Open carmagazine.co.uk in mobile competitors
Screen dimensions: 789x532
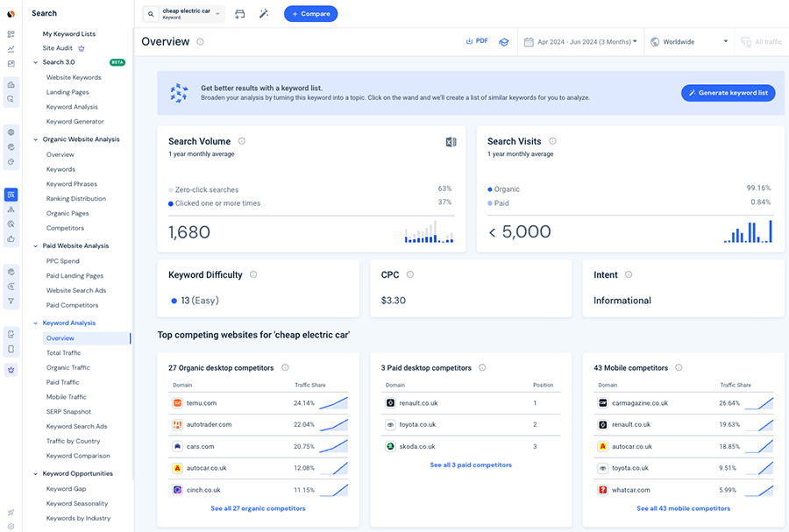click(x=640, y=403)
